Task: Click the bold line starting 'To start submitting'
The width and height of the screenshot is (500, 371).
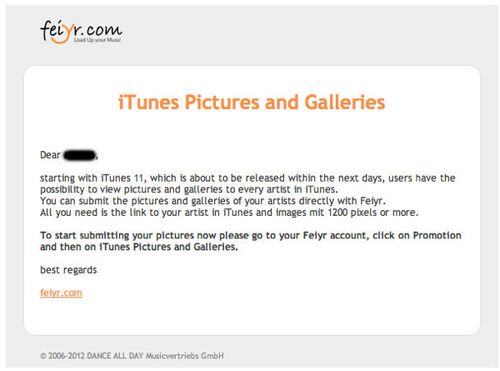Action: tap(251, 235)
